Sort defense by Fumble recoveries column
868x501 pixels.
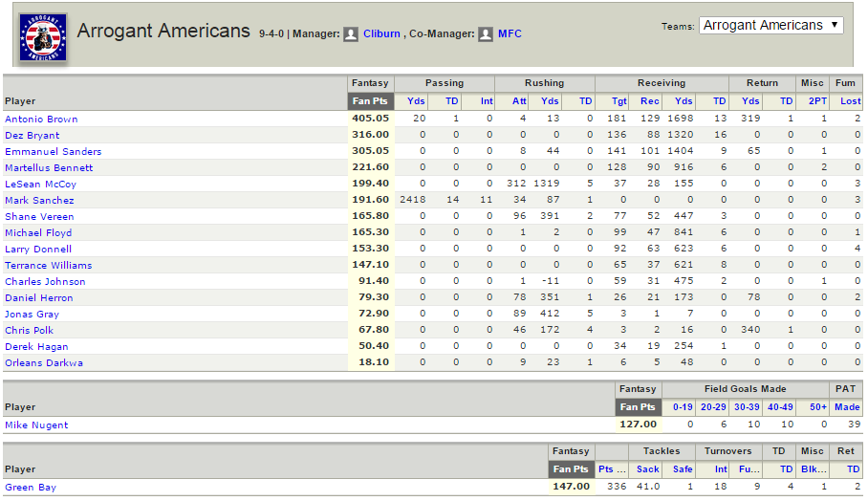749,468
